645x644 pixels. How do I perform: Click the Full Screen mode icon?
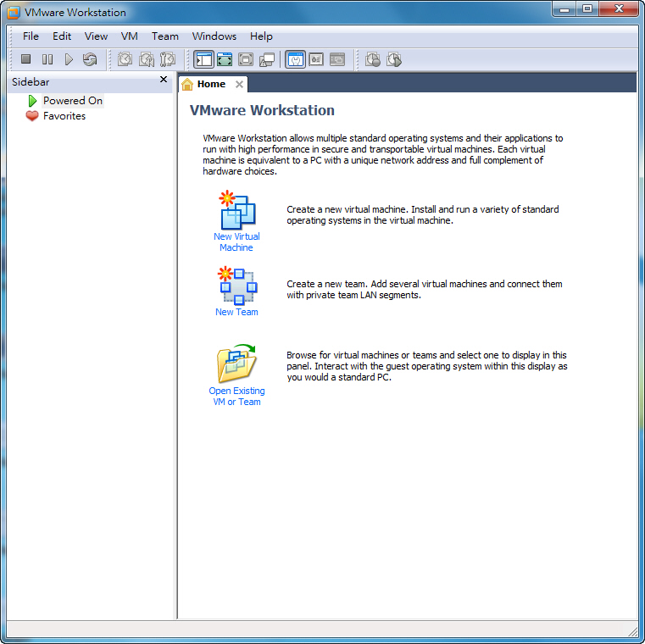(246, 59)
